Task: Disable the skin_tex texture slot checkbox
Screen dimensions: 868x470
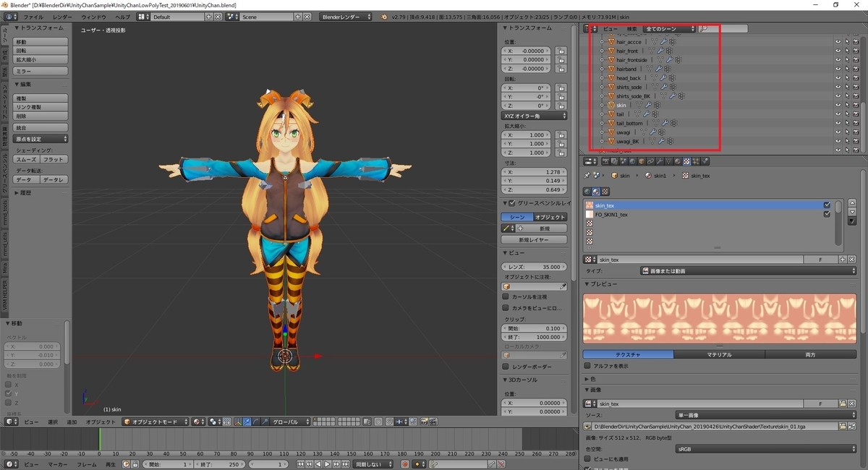Action: tap(827, 205)
